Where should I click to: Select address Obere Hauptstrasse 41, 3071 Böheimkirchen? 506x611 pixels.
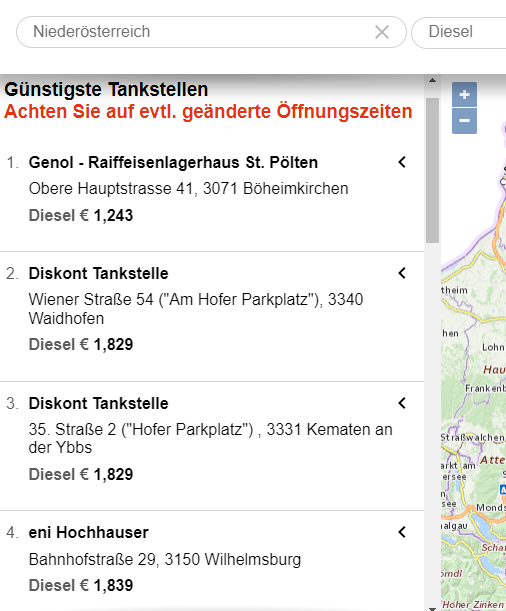coord(189,189)
